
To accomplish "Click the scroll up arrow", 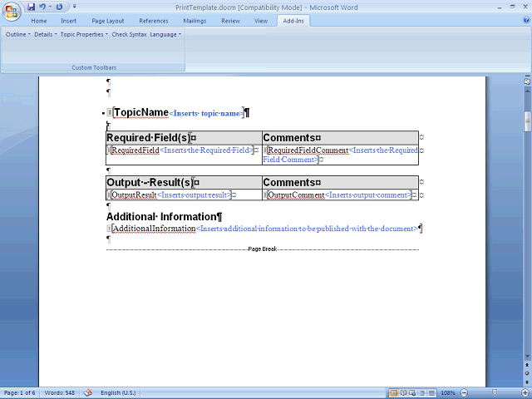I will [527, 91].
